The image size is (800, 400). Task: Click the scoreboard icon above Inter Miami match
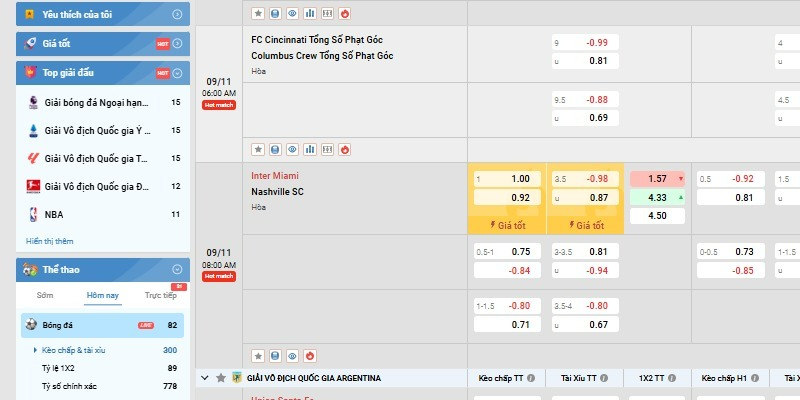(x=275, y=149)
